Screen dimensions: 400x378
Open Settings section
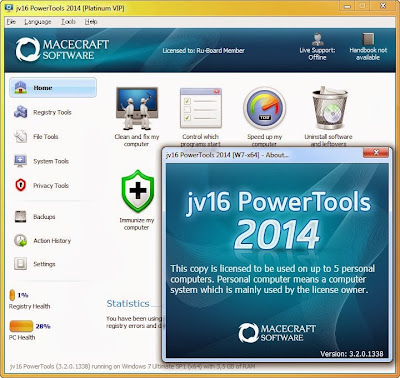point(44,264)
